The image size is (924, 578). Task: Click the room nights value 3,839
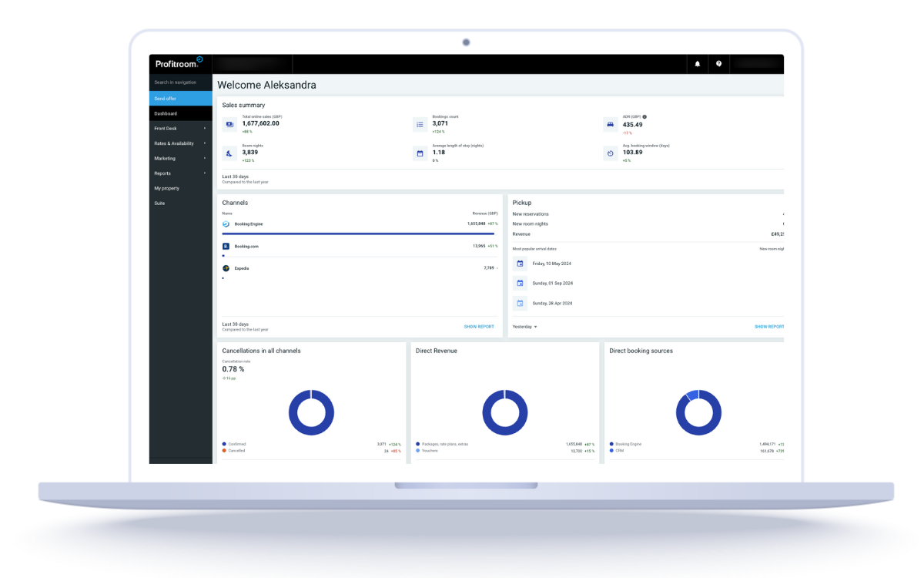(x=250, y=152)
